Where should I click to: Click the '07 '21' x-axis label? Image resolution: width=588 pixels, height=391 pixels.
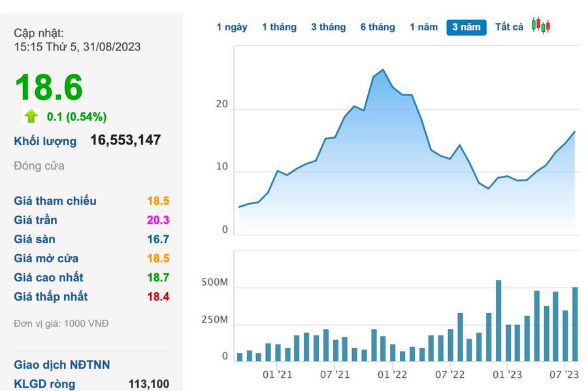[x=335, y=375]
